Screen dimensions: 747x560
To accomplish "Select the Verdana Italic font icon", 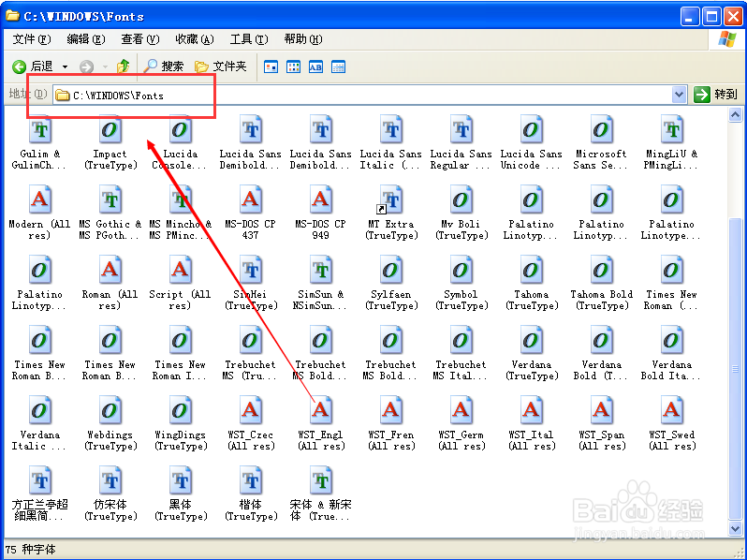I will (40, 410).
